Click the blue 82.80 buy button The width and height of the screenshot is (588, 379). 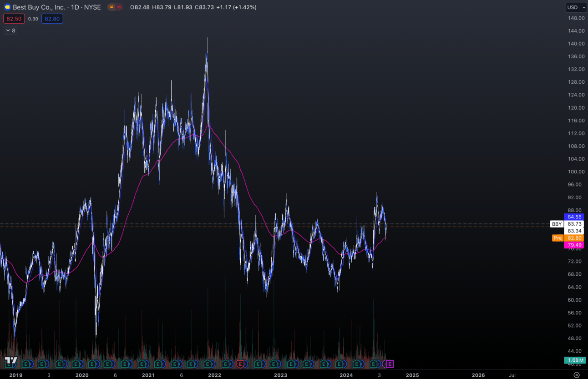pyautogui.click(x=52, y=19)
